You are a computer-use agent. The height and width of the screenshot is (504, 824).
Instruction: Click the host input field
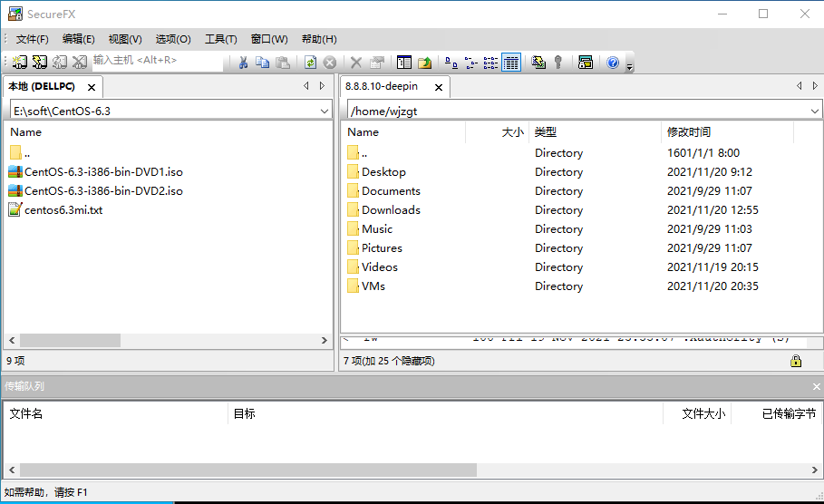tap(157, 61)
